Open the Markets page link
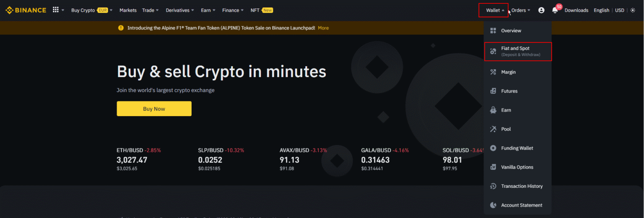This screenshot has width=644, height=218. 128,10
